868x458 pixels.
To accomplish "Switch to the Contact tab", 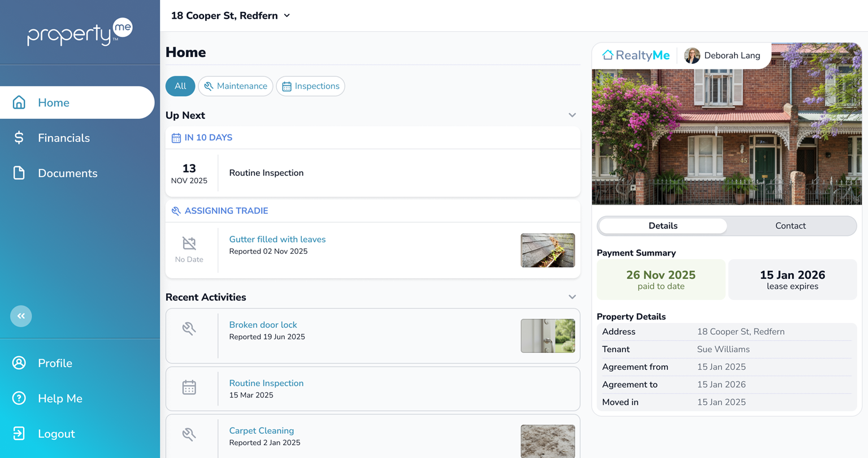I will pyautogui.click(x=790, y=226).
